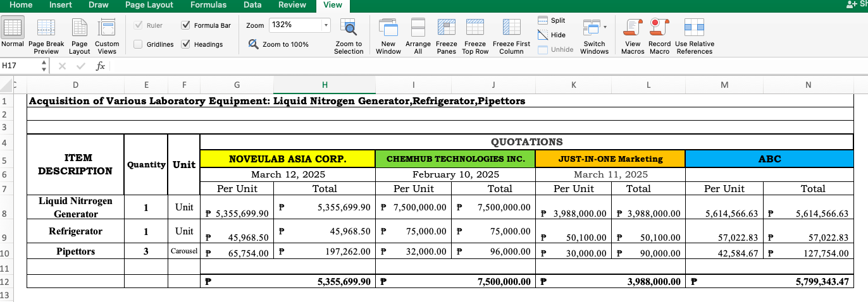Screen dimensions: 868x302
Task: Click Record Macro
Action: [x=659, y=37]
